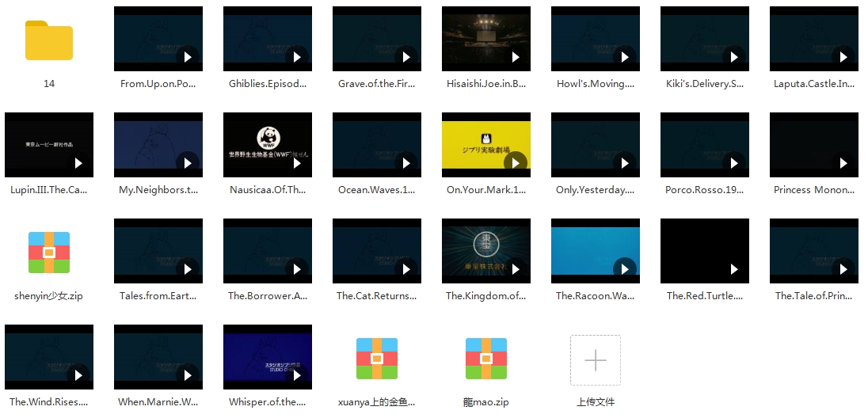Open the 龍mao.zip archive icon

pyautogui.click(x=486, y=358)
